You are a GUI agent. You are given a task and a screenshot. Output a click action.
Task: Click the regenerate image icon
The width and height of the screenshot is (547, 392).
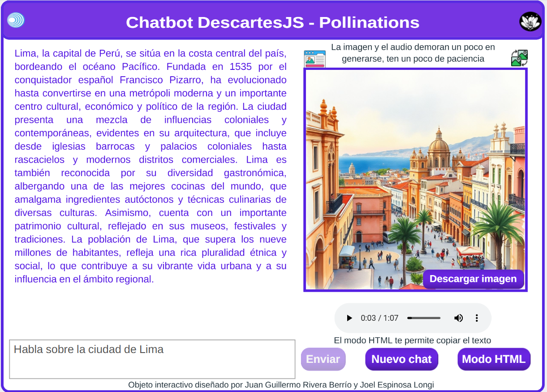coord(520,58)
